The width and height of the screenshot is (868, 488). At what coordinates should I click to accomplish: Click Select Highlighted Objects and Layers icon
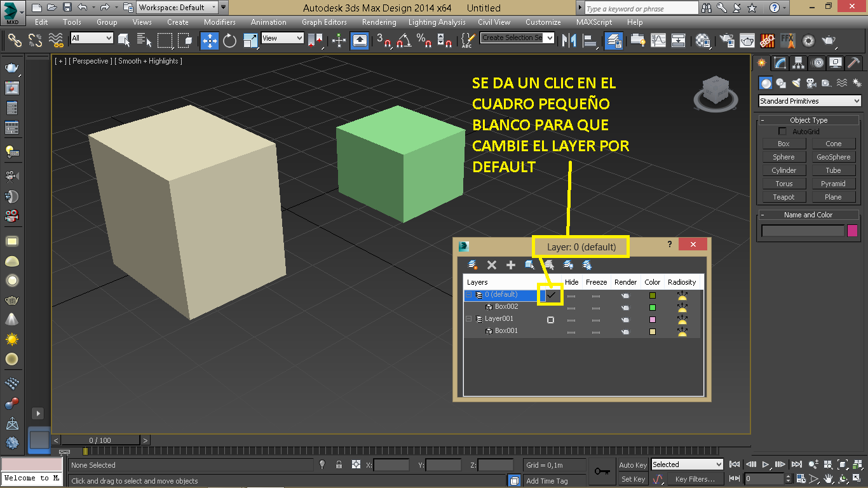click(x=529, y=265)
